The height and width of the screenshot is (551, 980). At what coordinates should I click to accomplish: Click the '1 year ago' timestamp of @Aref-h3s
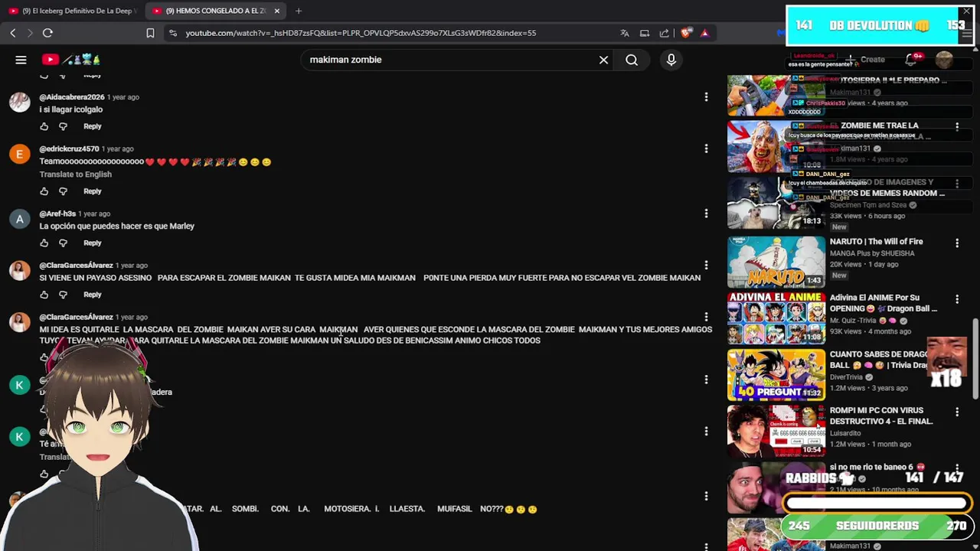[94, 214]
